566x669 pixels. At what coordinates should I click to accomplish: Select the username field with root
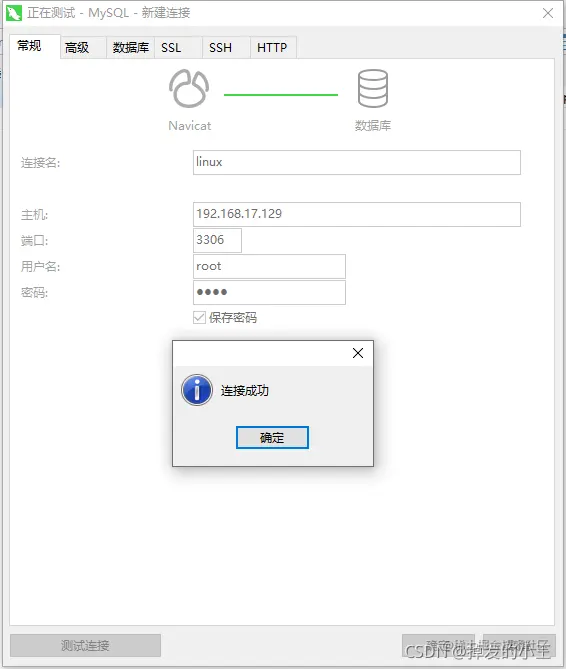click(269, 267)
